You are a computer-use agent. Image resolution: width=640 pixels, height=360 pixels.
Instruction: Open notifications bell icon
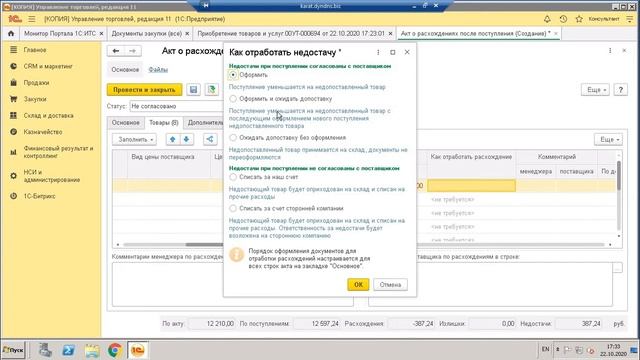click(547, 19)
